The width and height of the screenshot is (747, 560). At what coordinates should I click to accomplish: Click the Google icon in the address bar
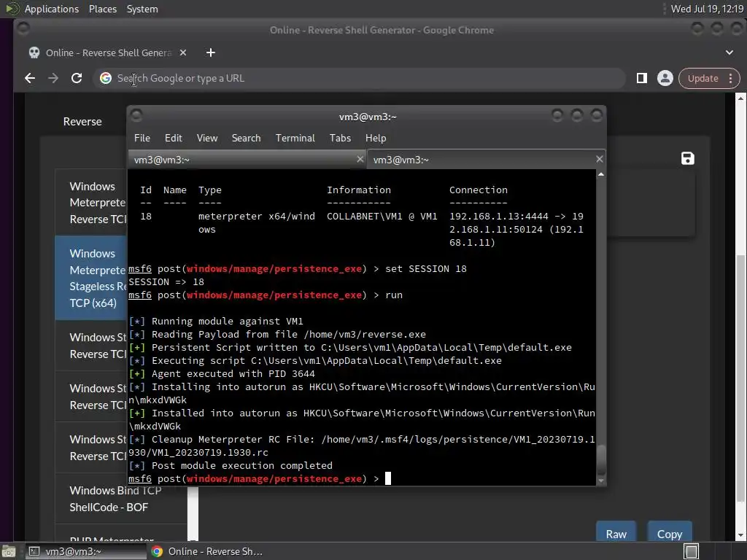point(106,78)
